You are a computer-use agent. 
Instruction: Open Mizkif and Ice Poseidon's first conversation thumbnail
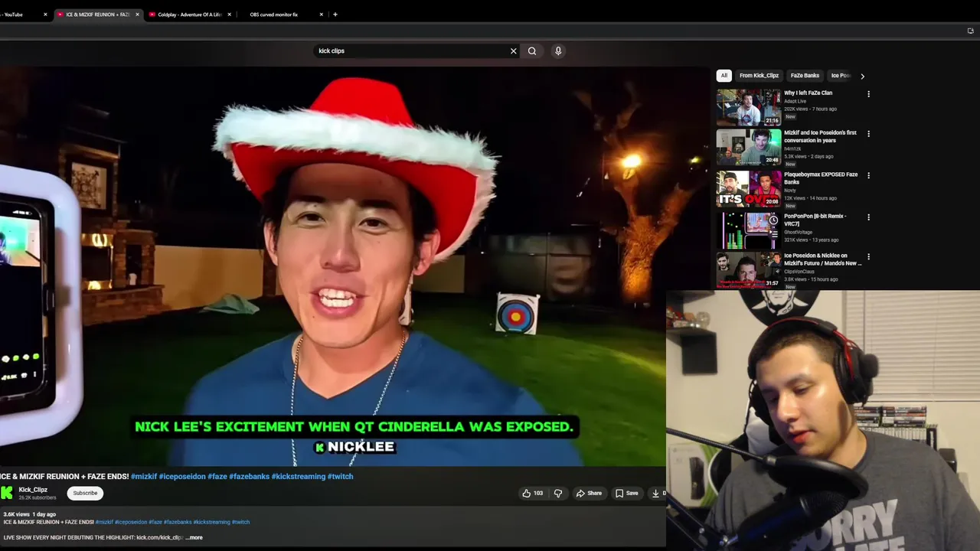(x=749, y=148)
